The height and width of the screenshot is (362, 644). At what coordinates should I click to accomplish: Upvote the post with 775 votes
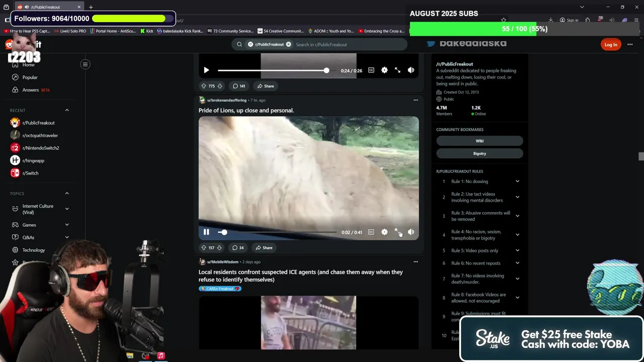(x=204, y=86)
